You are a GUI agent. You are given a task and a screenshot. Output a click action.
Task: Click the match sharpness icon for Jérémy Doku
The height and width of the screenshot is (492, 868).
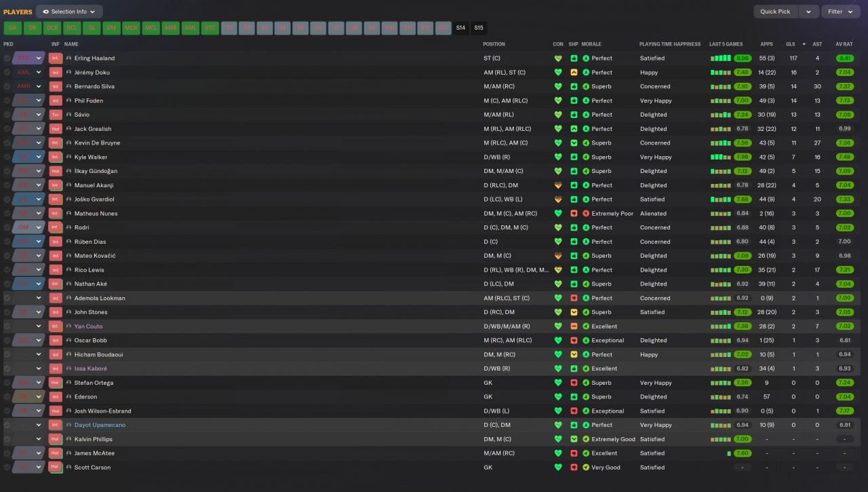(x=574, y=73)
